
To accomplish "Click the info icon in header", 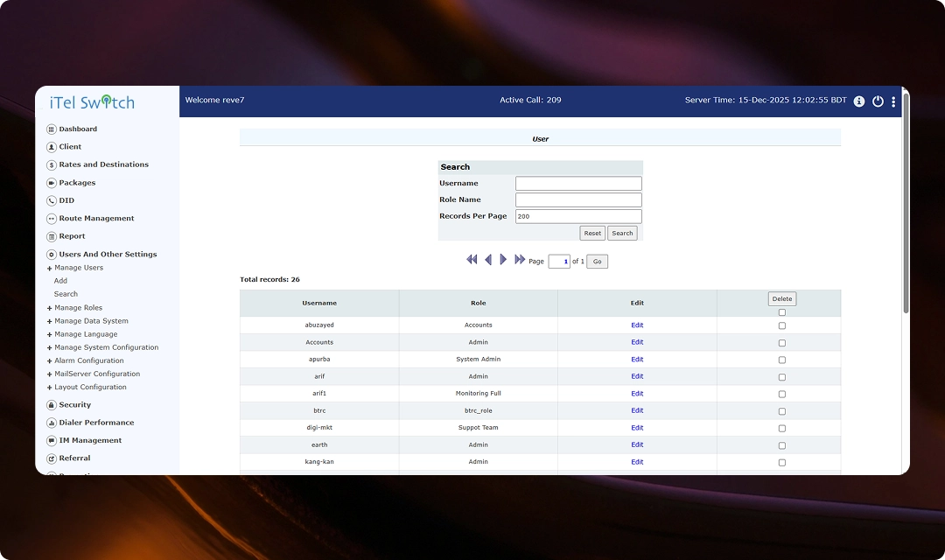I will [x=859, y=101].
